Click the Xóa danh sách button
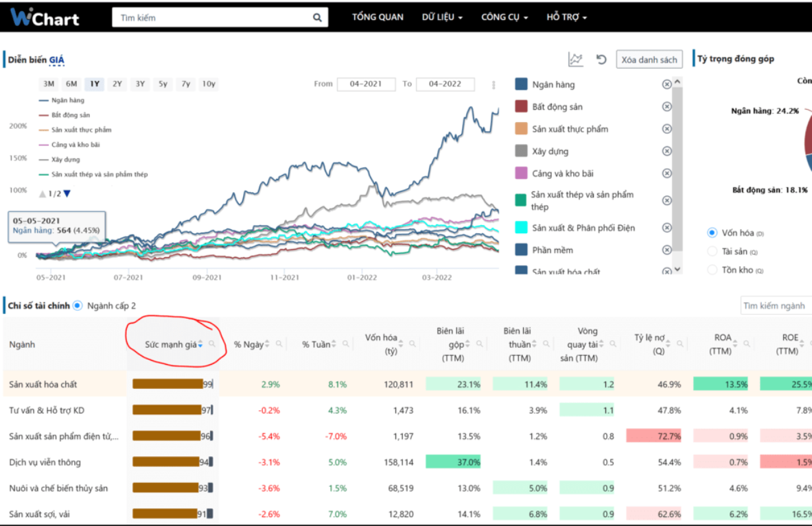The height and width of the screenshot is (526, 812). 649,60
